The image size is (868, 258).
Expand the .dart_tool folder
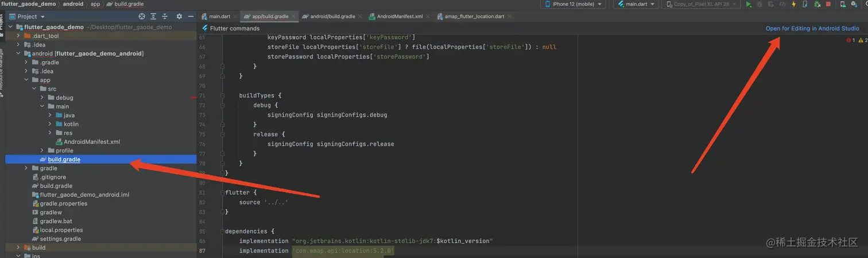click(18, 36)
